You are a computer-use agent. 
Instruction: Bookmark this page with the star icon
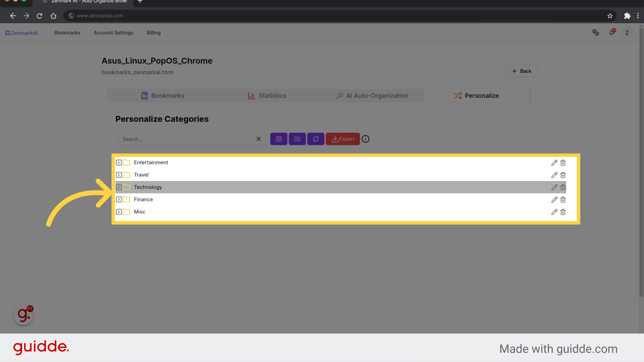[x=610, y=16]
